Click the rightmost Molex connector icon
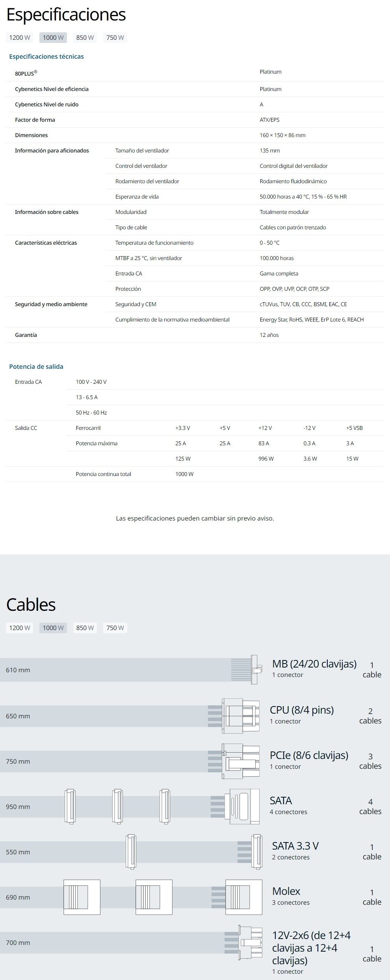 (243, 897)
